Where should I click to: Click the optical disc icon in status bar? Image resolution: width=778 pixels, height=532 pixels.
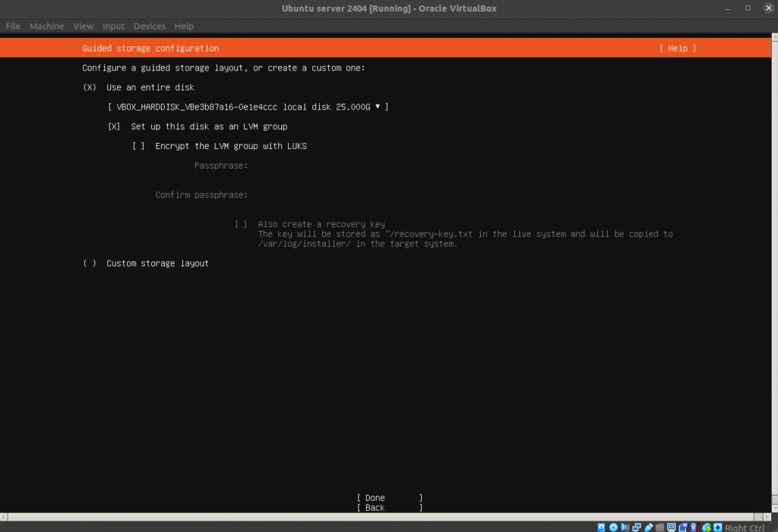pyautogui.click(x=613, y=527)
